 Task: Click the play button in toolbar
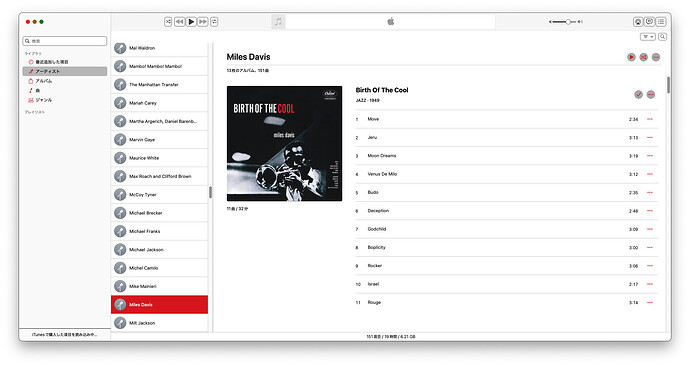pos(191,22)
